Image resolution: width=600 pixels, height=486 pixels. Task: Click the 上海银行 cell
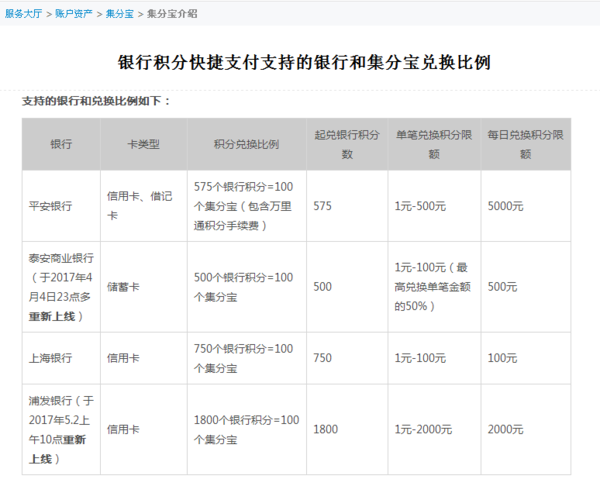(x=61, y=358)
